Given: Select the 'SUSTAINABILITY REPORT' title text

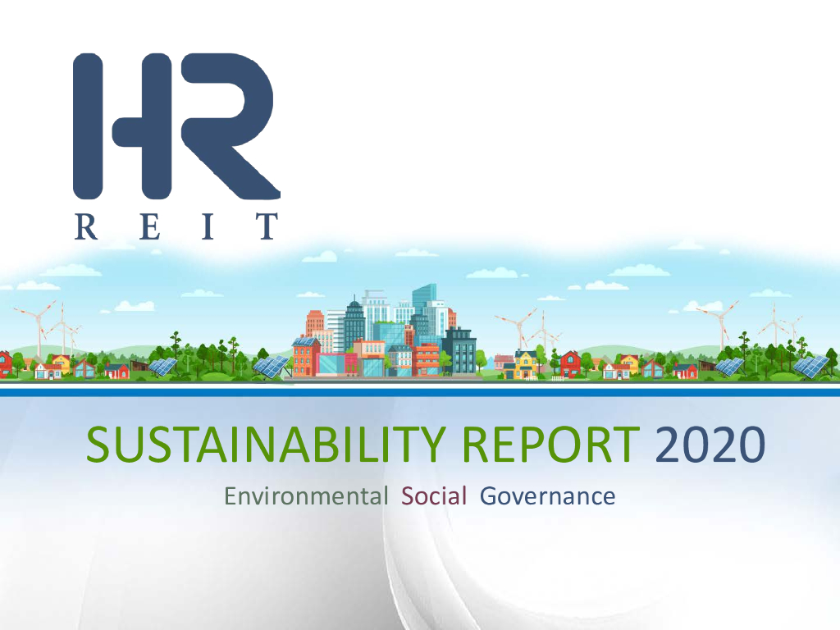Looking at the screenshot, I should click(363, 445).
